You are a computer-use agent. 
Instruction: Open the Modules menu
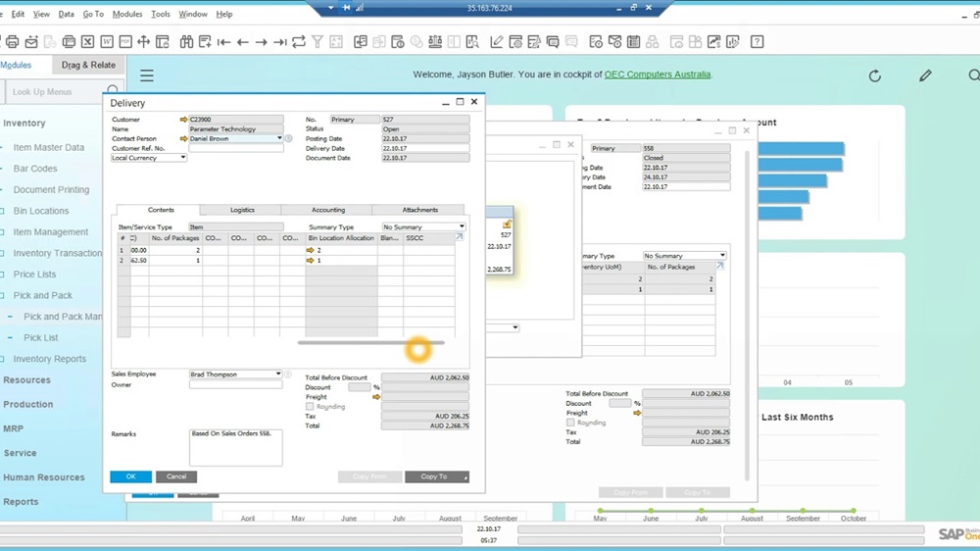pos(127,15)
